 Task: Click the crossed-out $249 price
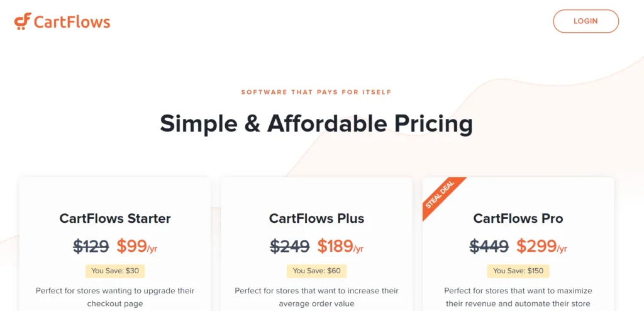[x=289, y=246]
